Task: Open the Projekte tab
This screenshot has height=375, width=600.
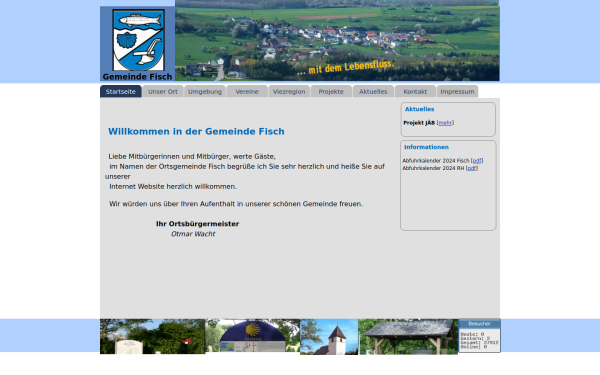Action: (x=331, y=91)
